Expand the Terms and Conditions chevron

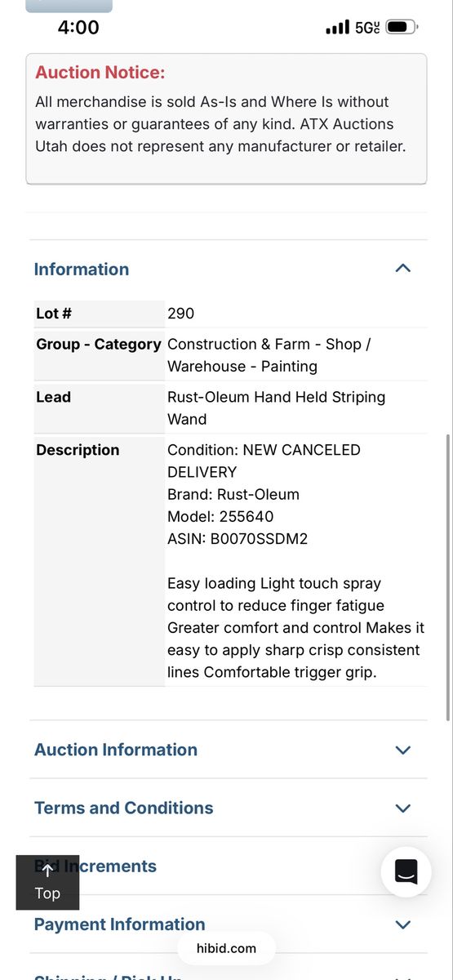pyautogui.click(x=402, y=808)
